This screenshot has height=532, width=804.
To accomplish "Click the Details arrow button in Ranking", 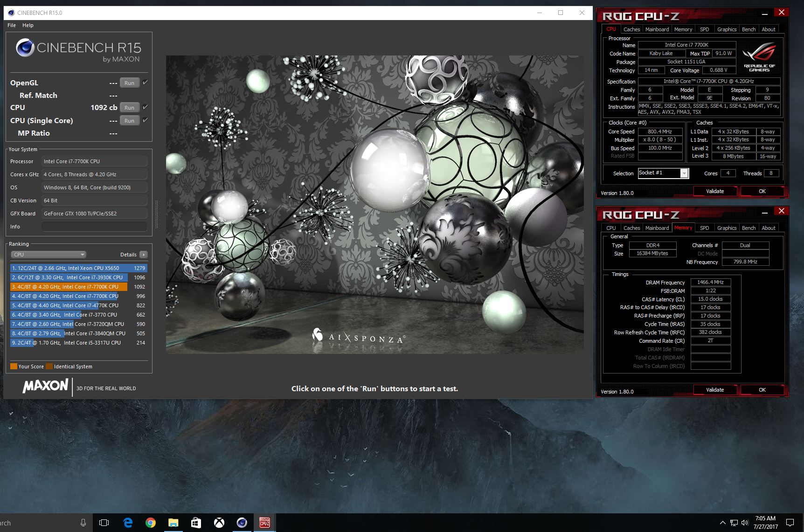I will click(x=144, y=255).
